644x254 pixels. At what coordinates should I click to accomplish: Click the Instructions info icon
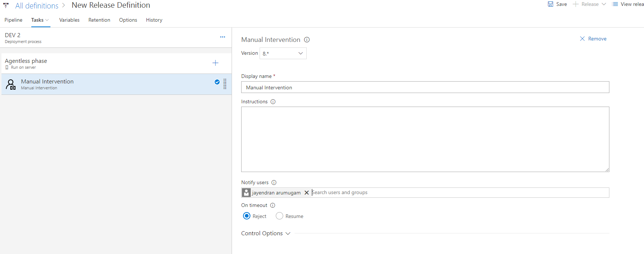273,102
